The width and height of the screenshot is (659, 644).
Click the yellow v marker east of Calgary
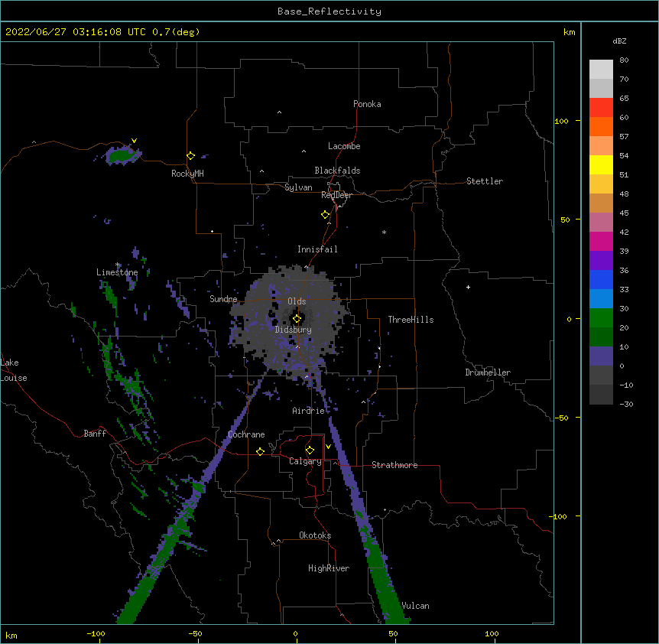(328, 447)
